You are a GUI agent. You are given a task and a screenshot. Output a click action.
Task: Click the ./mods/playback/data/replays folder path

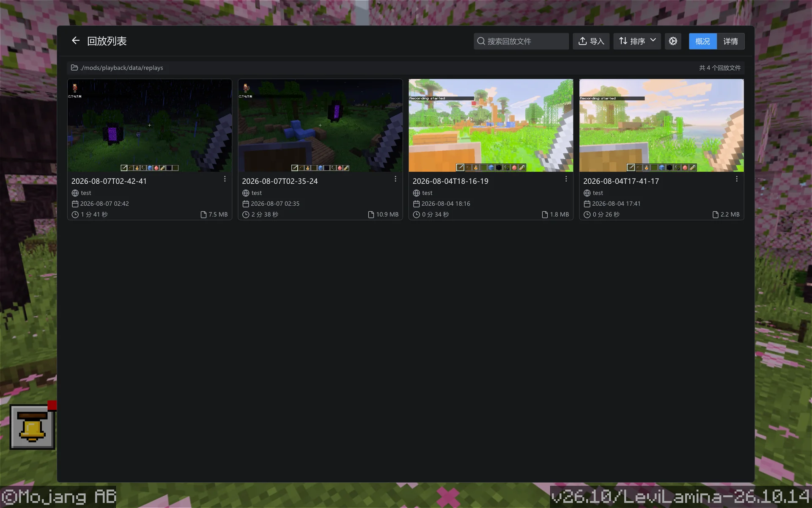pyautogui.click(x=122, y=68)
